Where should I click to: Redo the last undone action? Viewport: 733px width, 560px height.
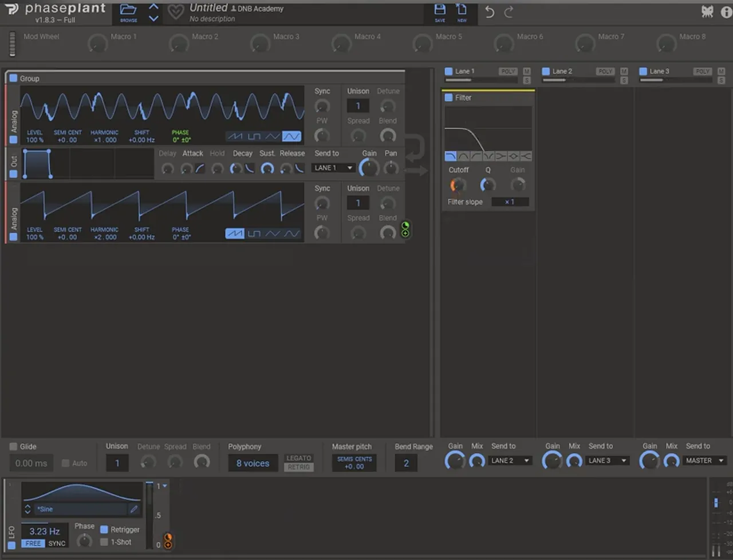[509, 12]
